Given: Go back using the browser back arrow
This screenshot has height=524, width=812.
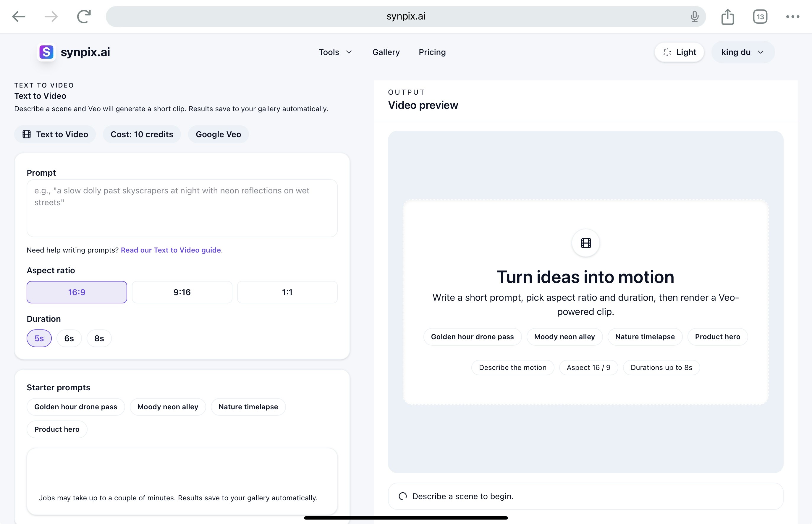Looking at the screenshot, I should pos(19,16).
